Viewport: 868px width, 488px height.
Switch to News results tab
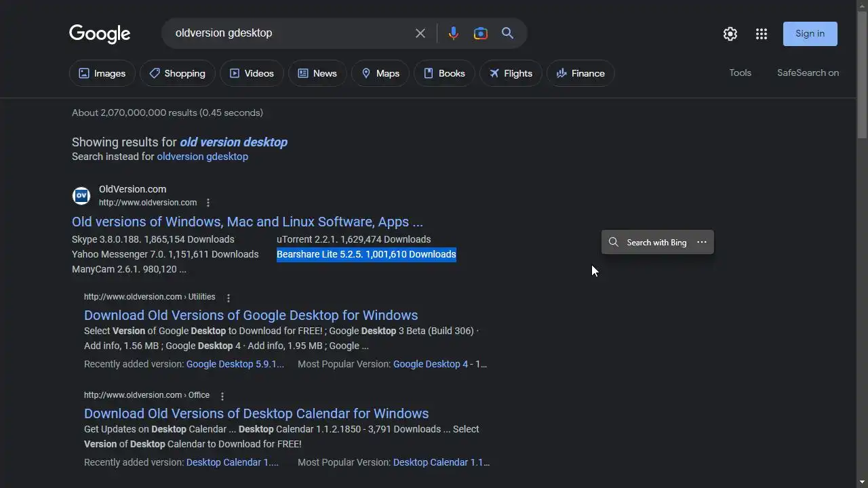tap(317, 73)
